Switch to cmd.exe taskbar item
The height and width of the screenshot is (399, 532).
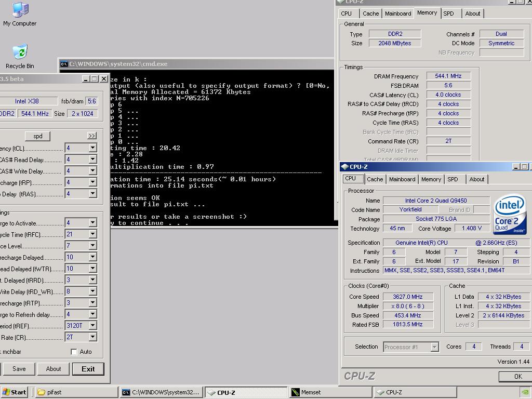(162, 392)
